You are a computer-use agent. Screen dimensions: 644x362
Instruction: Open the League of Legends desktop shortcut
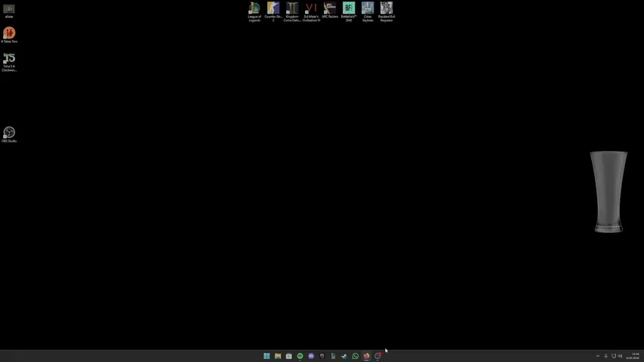(254, 11)
